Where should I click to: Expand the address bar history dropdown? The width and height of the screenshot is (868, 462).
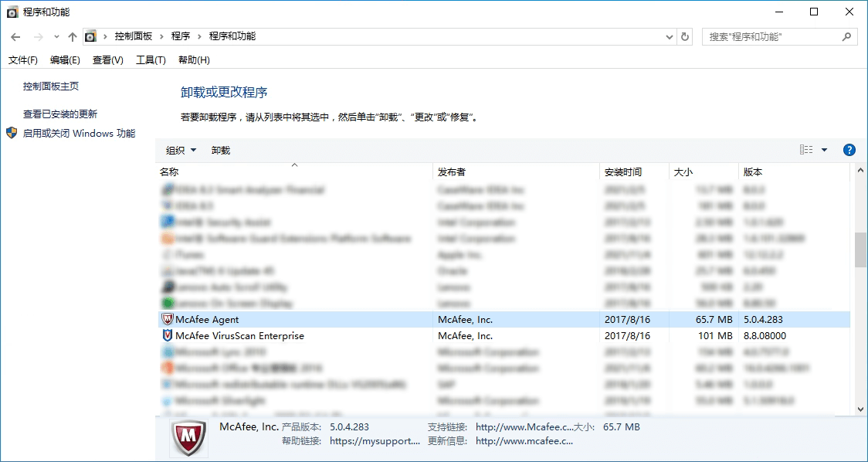click(670, 36)
